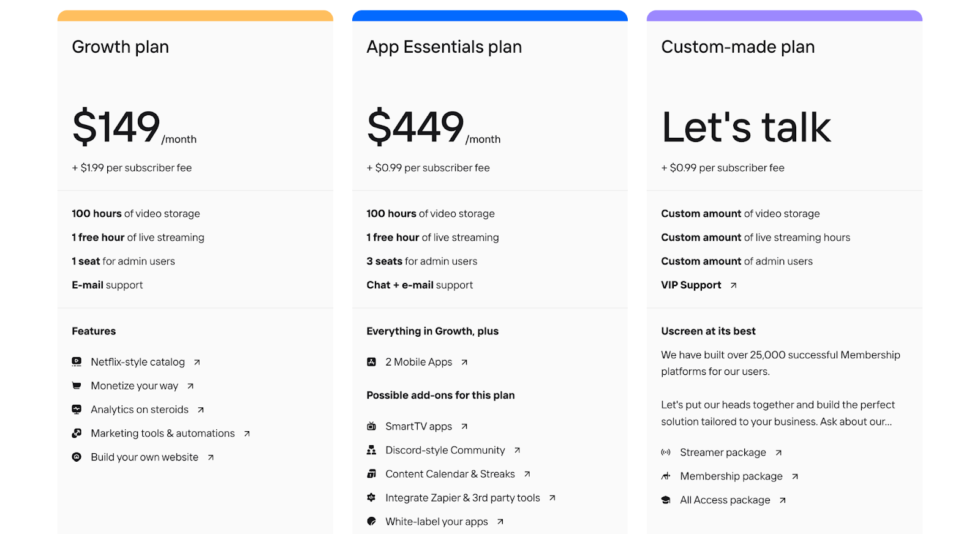Click the arrow beside Discord-style Community

[x=518, y=450]
